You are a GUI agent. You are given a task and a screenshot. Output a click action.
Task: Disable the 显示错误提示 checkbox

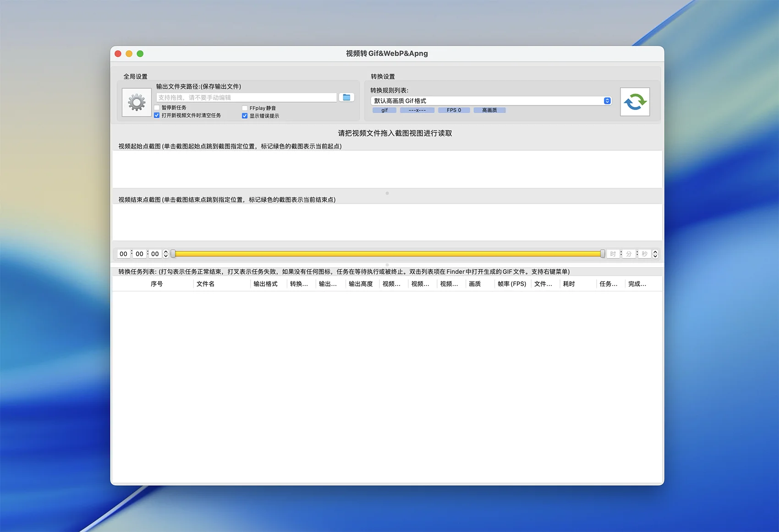coord(245,116)
